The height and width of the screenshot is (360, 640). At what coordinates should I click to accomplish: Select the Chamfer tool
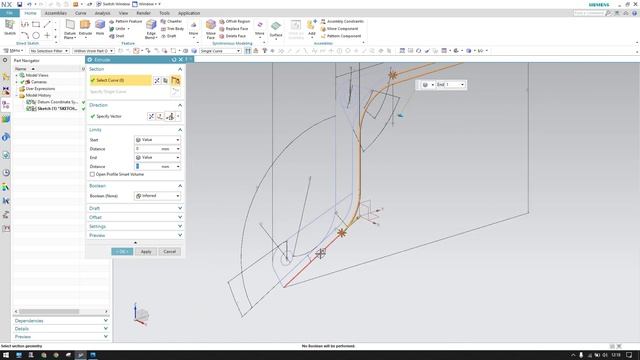171,21
